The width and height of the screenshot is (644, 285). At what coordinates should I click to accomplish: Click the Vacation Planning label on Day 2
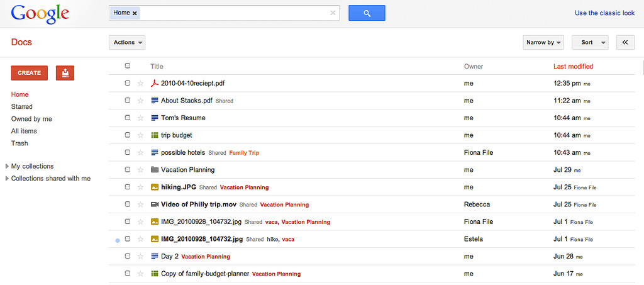point(206,257)
